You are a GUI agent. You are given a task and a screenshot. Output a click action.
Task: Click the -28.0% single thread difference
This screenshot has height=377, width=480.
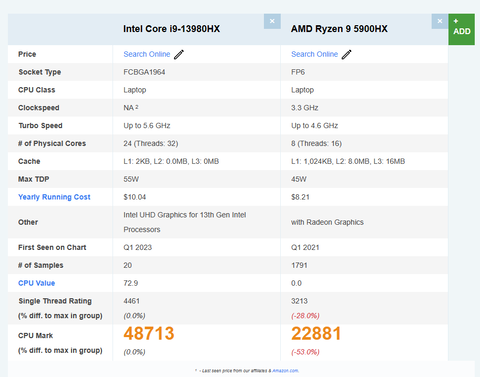[305, 316]
